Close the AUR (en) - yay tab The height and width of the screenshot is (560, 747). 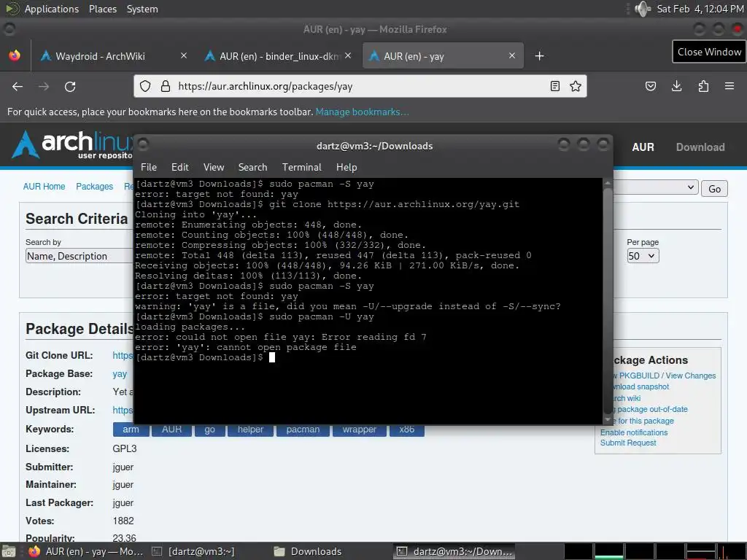point(512,55)
